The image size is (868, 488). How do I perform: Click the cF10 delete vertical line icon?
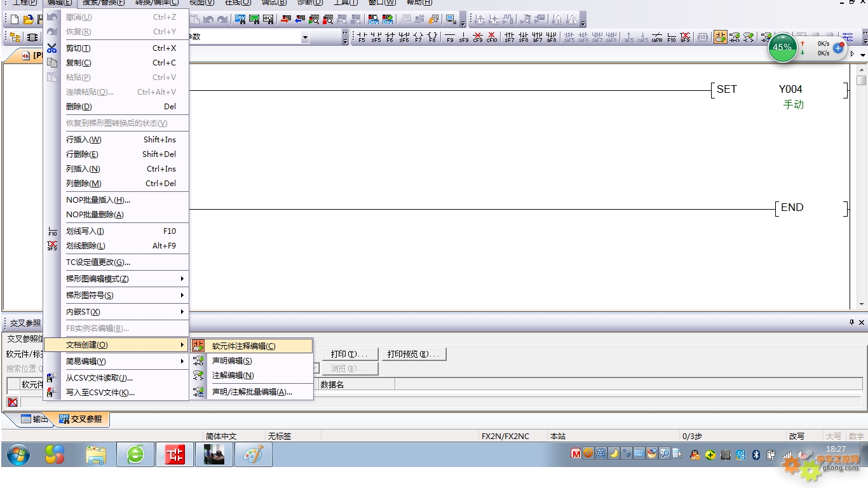tap(492, 37)
